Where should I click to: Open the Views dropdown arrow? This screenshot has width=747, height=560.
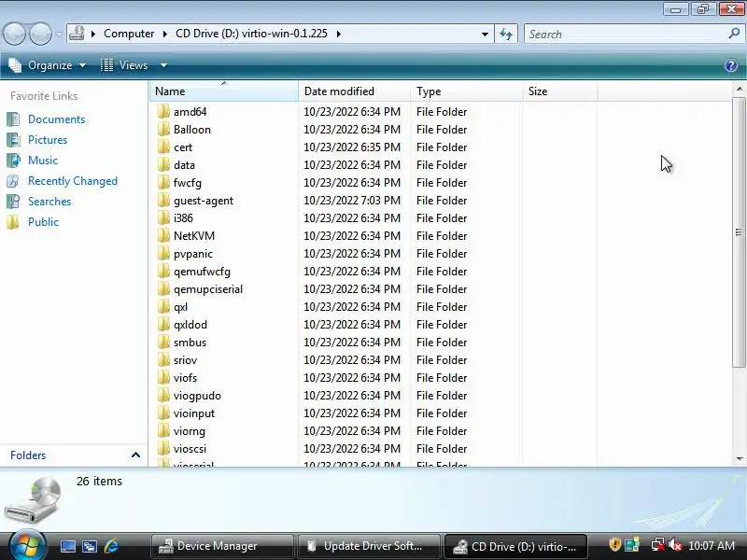click(x=163, y=65)
